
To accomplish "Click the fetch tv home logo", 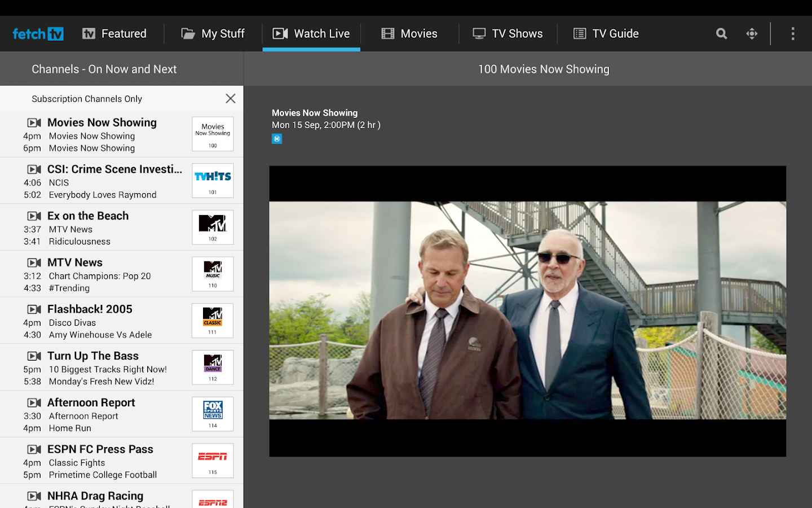I will point(37,33).
